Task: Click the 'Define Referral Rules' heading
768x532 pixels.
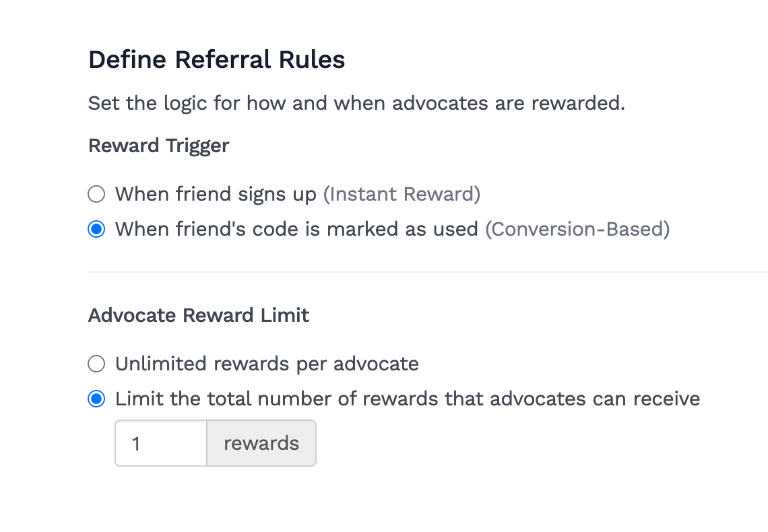Action: pos(216,60)
